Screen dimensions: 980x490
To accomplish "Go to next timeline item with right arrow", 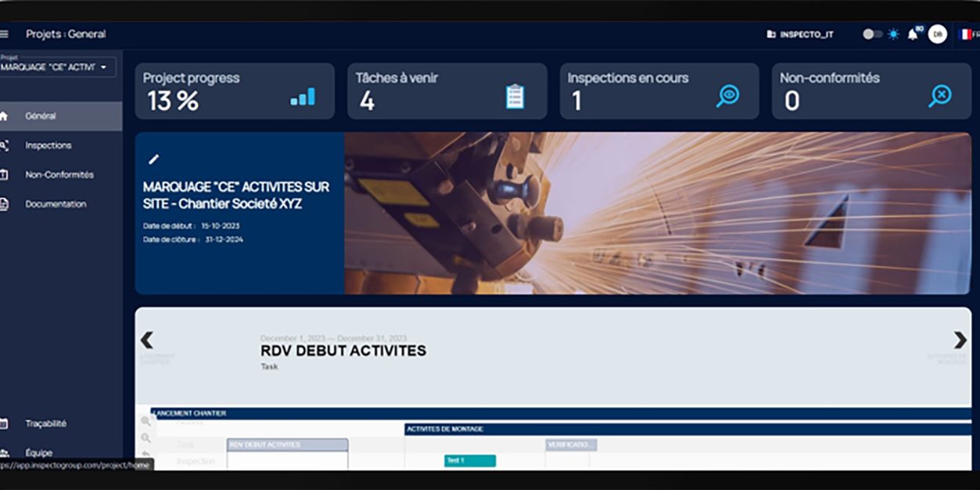I will (960, 340).
